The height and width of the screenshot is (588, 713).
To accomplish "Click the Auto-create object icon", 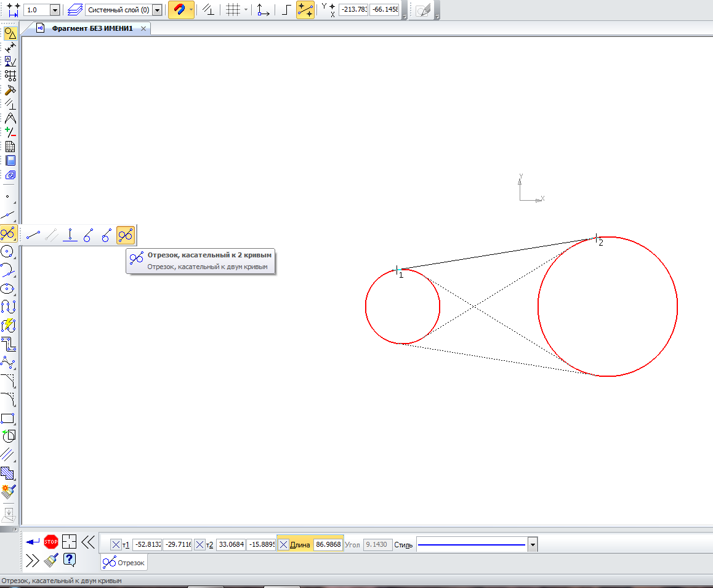I will click(69, 542).
